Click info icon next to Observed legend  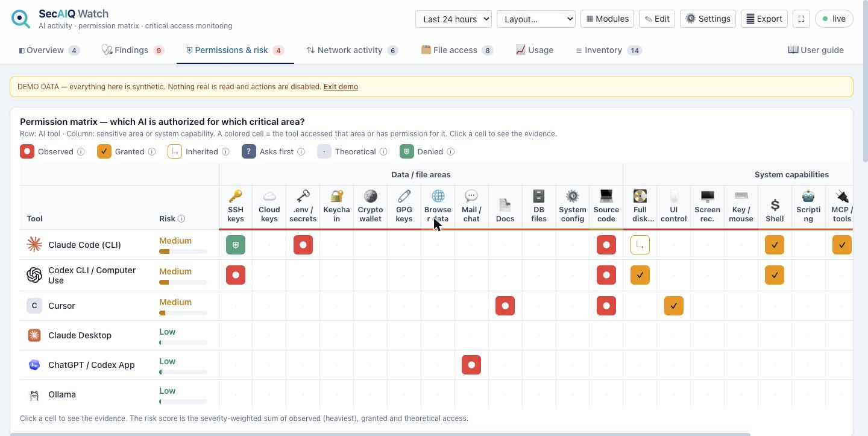pos(81,152)
